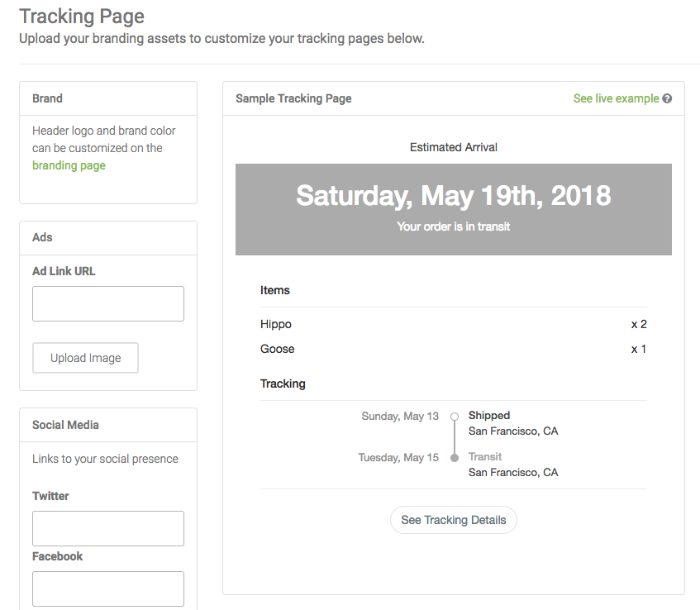
Task: Click the Tracking Page main heading
Action: [82, 17]
